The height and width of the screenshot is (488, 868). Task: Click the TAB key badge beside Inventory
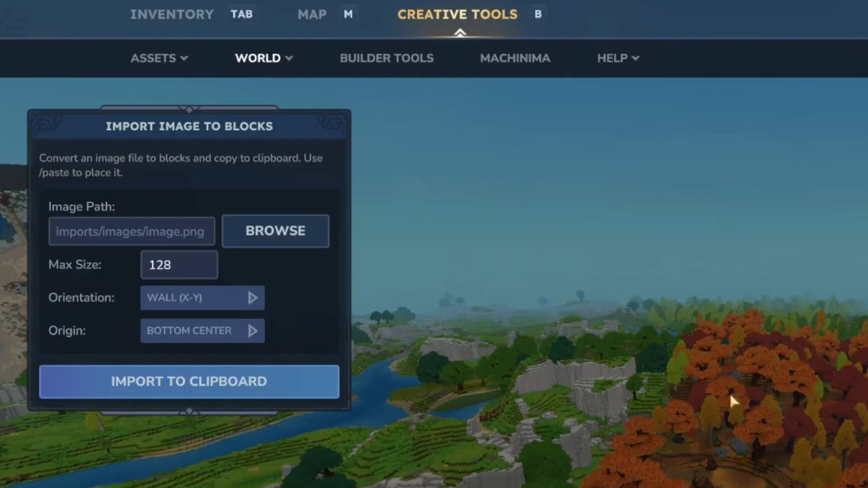(242, 14)
